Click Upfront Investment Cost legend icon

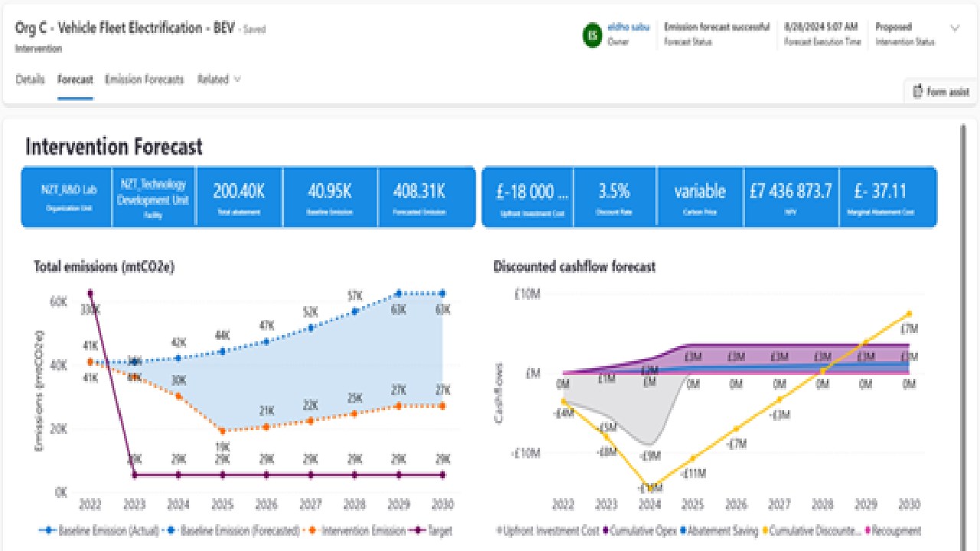[500, 530]
